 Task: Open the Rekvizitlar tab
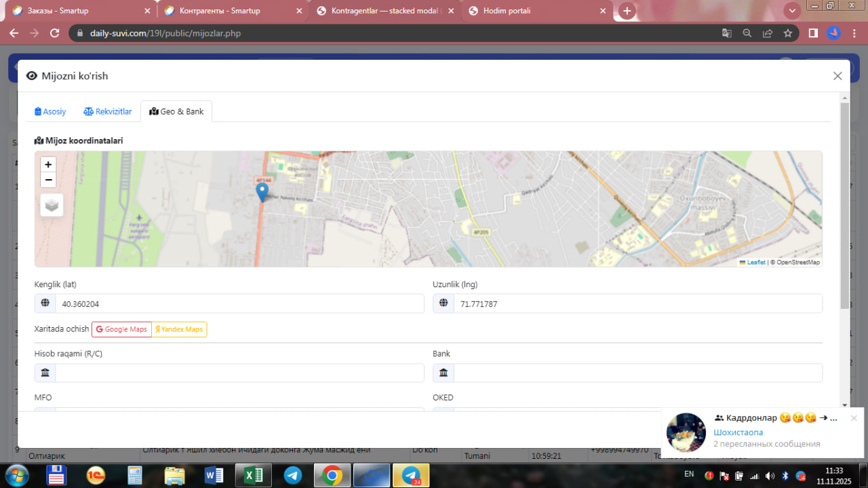108,111
